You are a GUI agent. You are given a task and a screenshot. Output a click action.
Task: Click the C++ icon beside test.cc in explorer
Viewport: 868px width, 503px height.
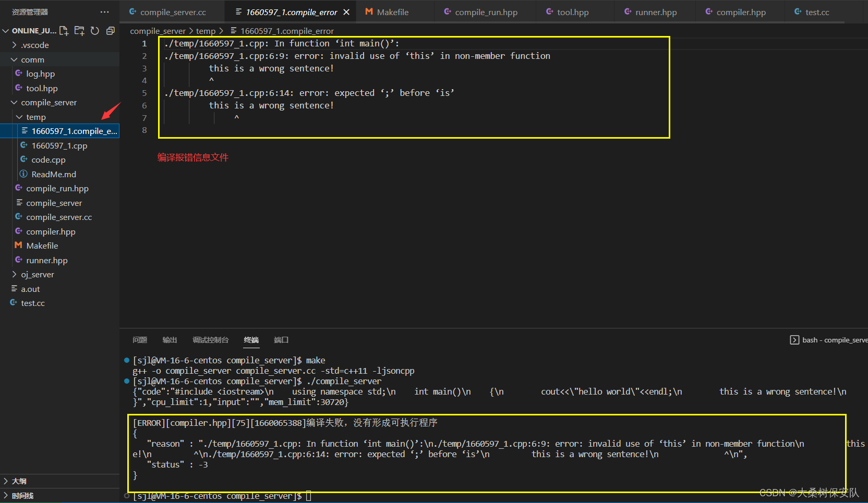coord(14,303)
